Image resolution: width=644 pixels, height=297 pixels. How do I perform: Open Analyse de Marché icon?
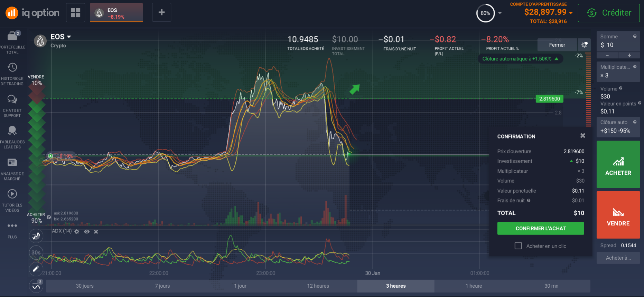tap(12, 162)
